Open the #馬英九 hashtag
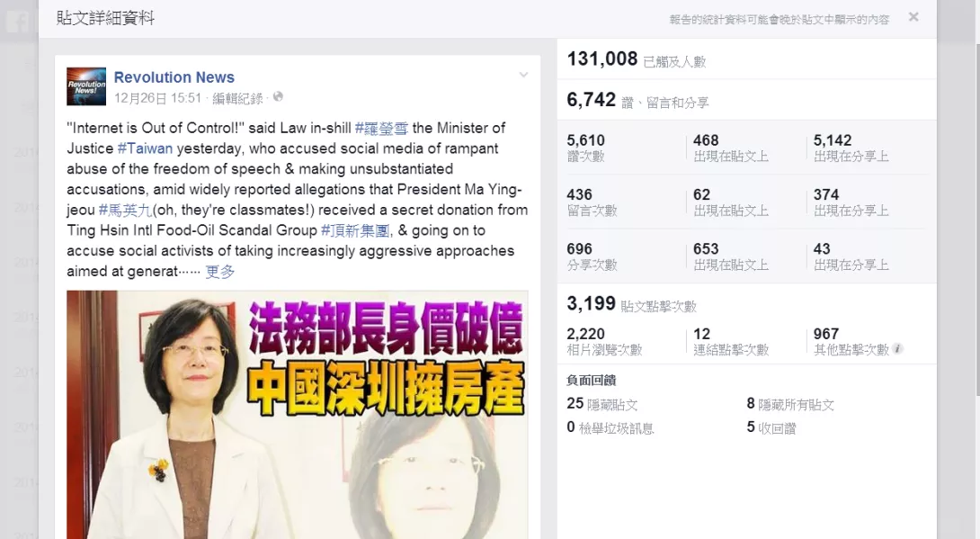 (125, 210)
